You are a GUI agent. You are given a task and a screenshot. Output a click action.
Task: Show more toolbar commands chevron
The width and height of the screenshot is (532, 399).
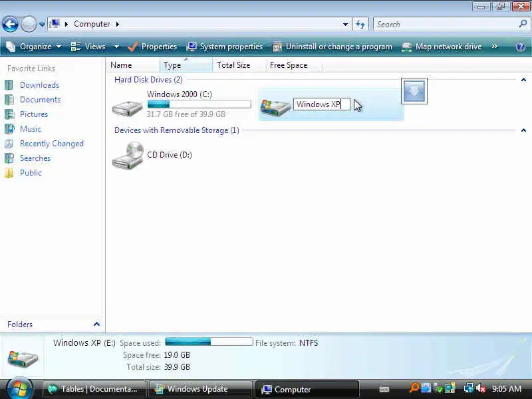(495, 46)
